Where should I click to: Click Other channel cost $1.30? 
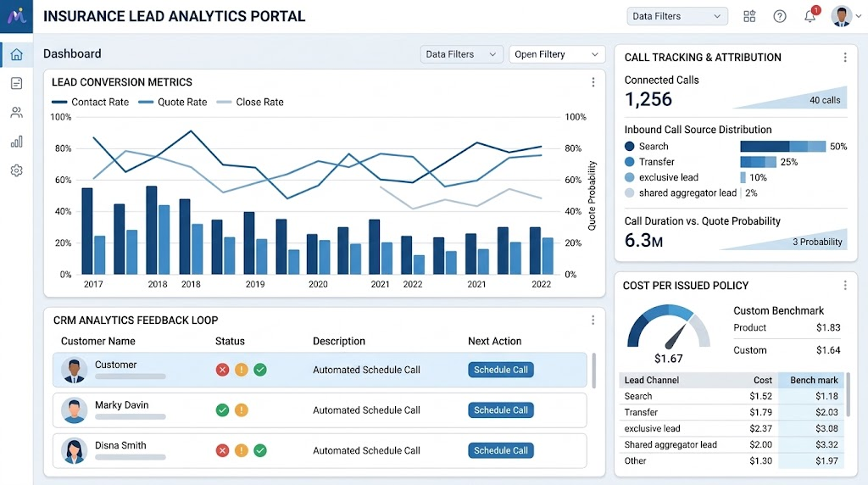(760, 460)
